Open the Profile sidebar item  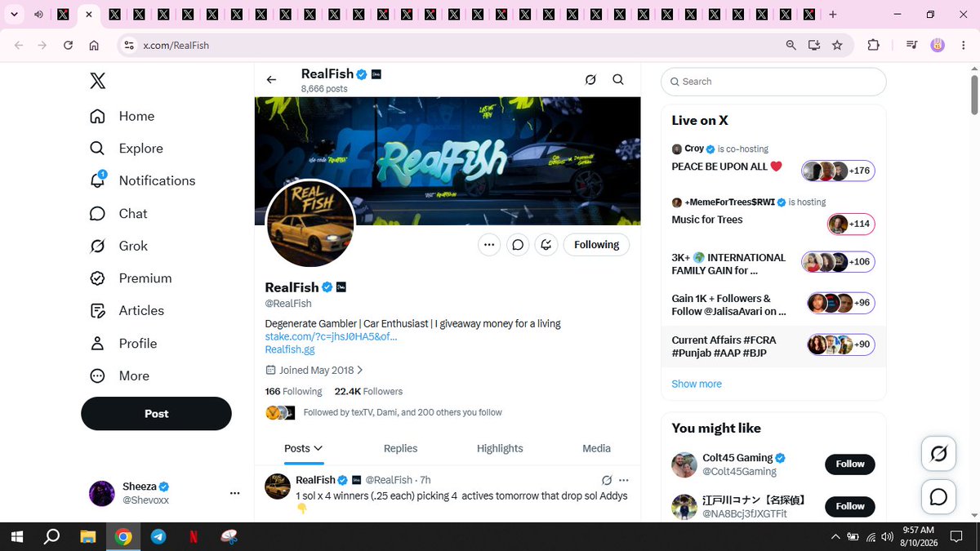click(123, 343)
